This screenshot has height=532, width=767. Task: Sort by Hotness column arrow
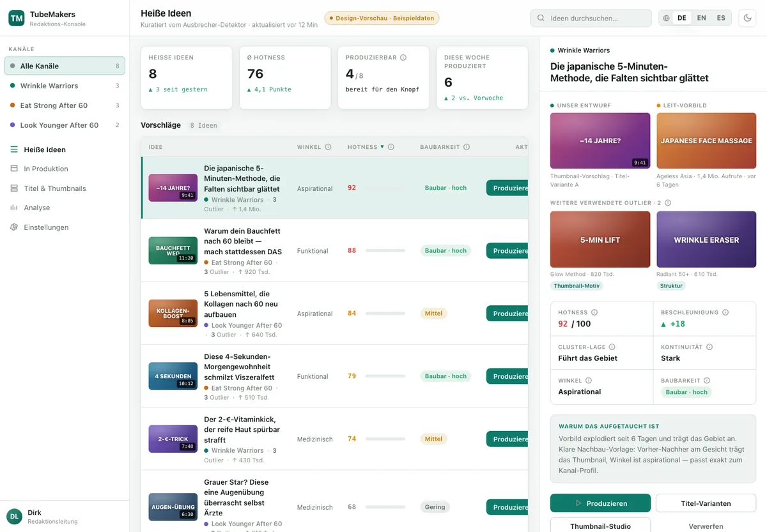(x=382, y=147)
